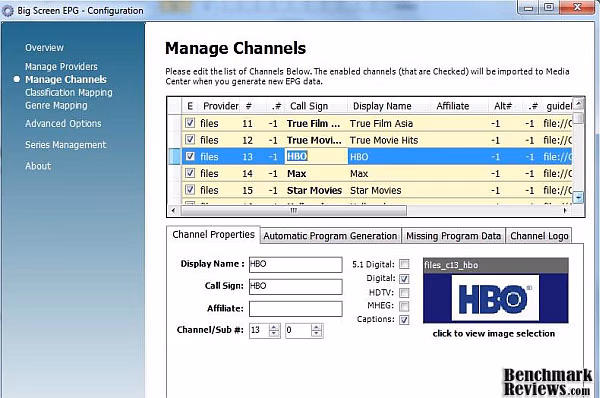
Task: Click row selector of HBO row
Action: (x=174, y=157)
